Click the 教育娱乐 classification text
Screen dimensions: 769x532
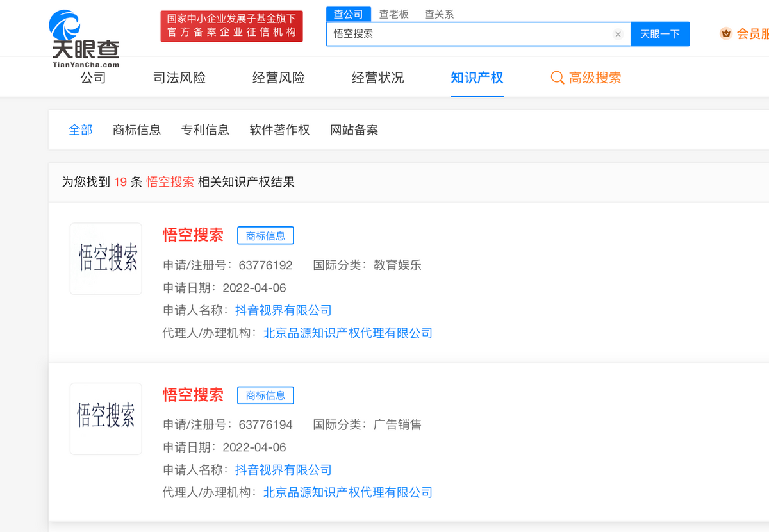click(x=397, y=265)
